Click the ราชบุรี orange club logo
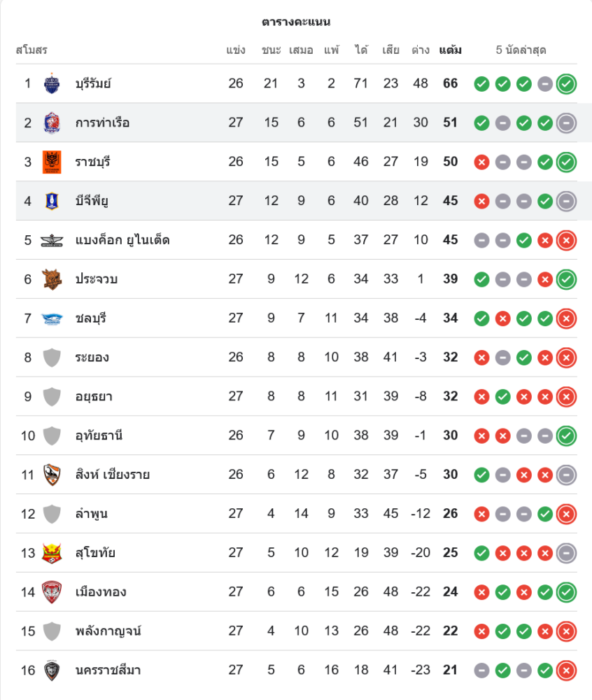The height and width of the screenshot is (700, 592). pos(52,162)
